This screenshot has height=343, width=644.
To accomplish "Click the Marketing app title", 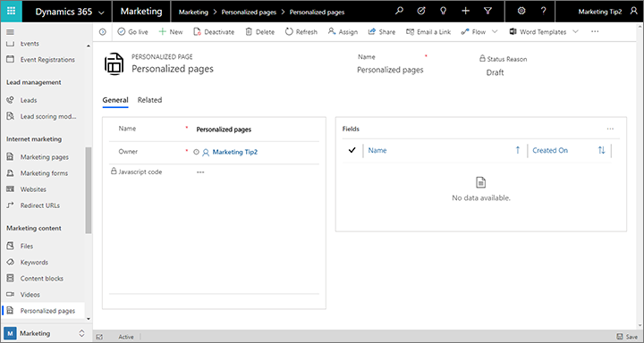I will click(141, 12).
